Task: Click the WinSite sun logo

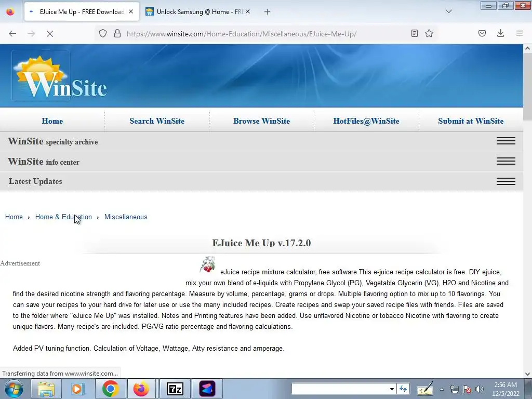Action: pyautogui.click(x=41, y=76)
